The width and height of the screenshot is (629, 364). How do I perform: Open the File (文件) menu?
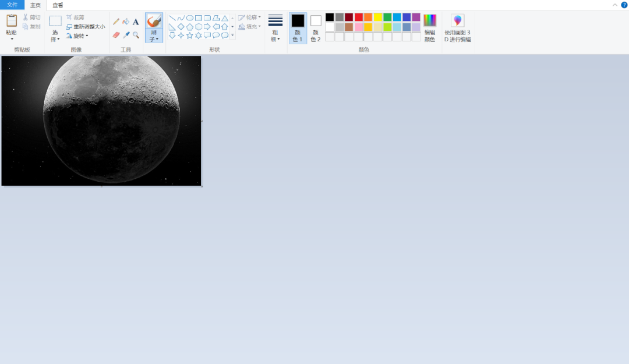(12, 5)
